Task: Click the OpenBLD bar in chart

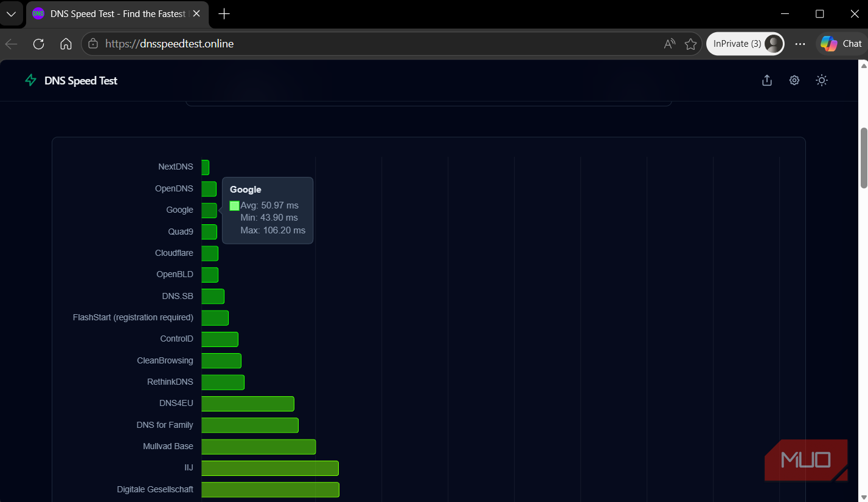Action: [210, 275]
